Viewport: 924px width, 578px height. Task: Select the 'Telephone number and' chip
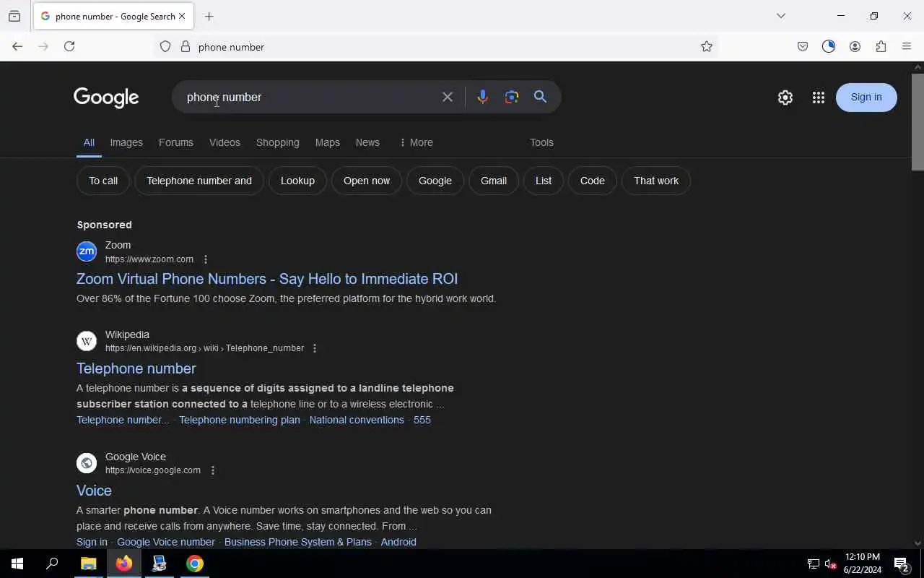(x=199, y=181)
